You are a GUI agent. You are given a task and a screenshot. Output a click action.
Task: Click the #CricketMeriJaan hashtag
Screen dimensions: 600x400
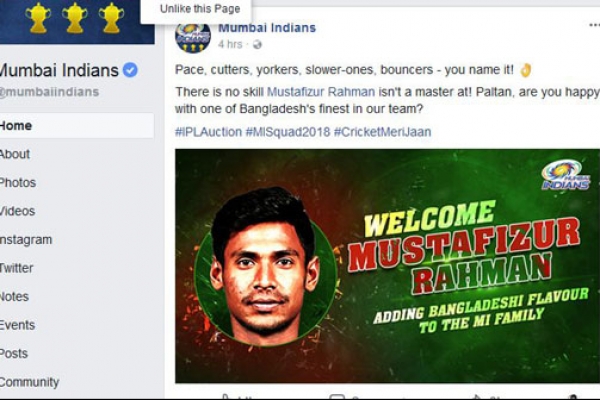382,132
